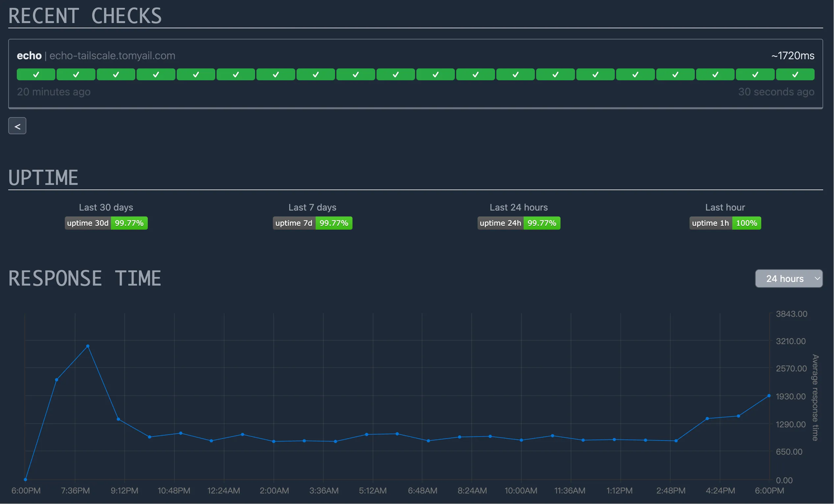834x504 pixels.
Task: Click the leftmost green check status block
Action: [36, 74]
